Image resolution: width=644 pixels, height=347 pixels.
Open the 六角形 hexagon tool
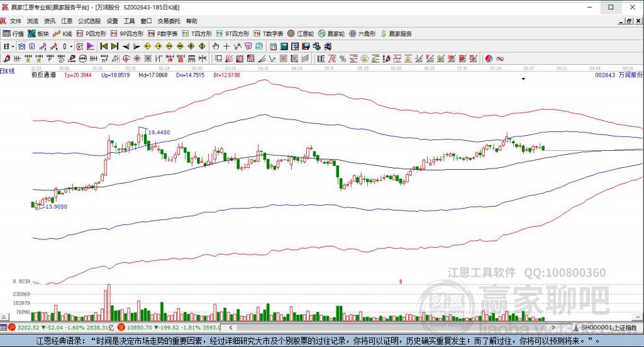[x=362, y=34]
